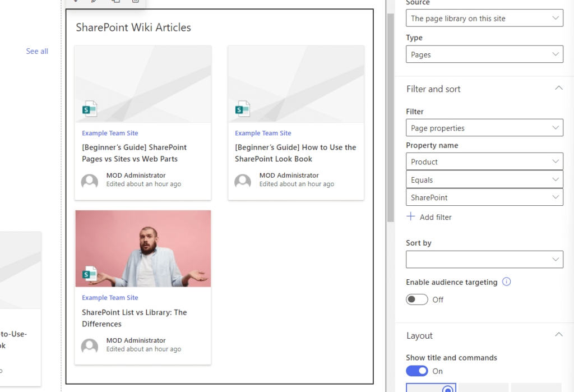
Task: Open the Source dropdown showing page library
Action: pos(484,18)
